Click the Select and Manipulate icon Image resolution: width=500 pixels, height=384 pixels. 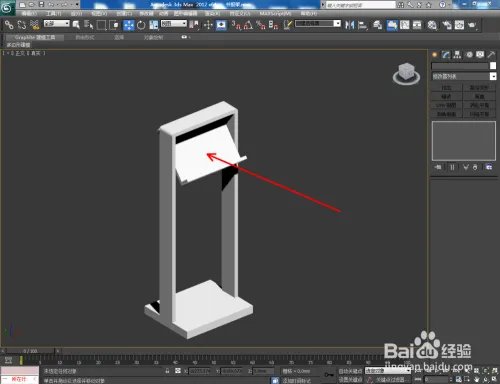[x=208, y=25]
